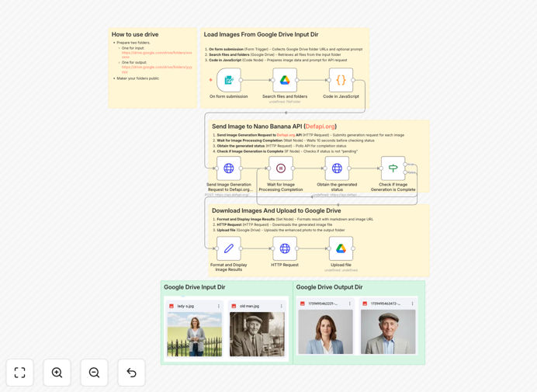This screenshot has height=392, width=537.
Task: Select the Format and Display Image Results node
Action: [x=229, y=248]
